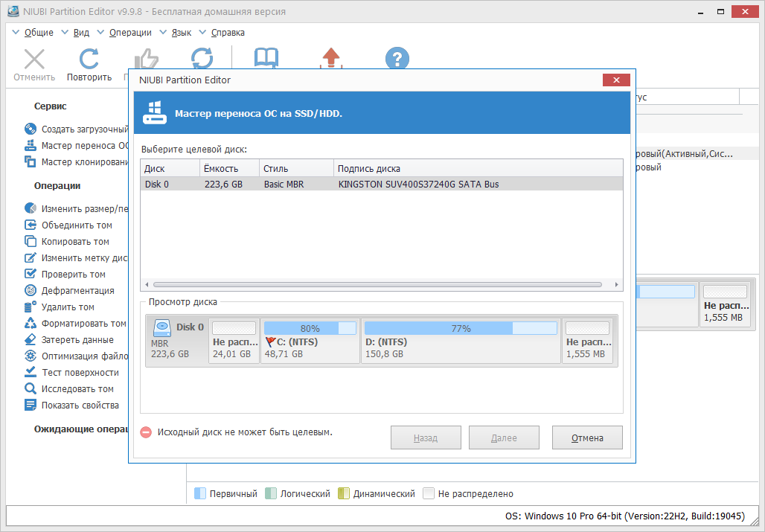Click the Отмена button in wizard
Viewport: 765px width, 532px height.
click(587, 438)
